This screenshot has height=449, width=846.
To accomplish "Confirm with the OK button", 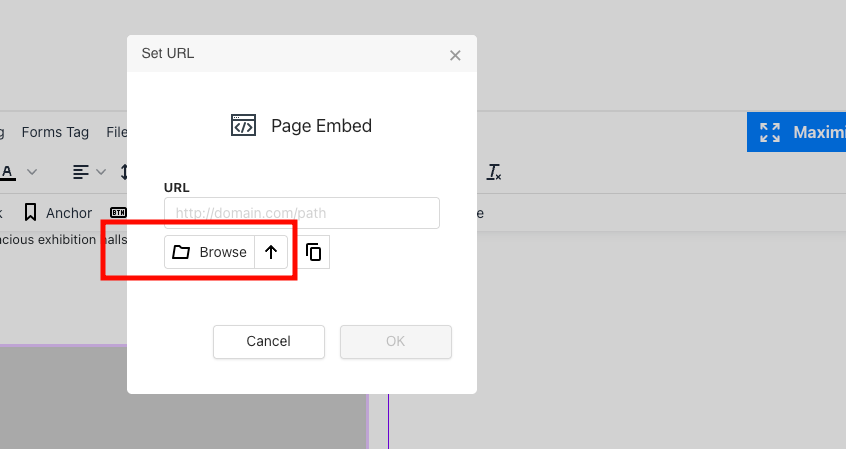I will (395, 341).
